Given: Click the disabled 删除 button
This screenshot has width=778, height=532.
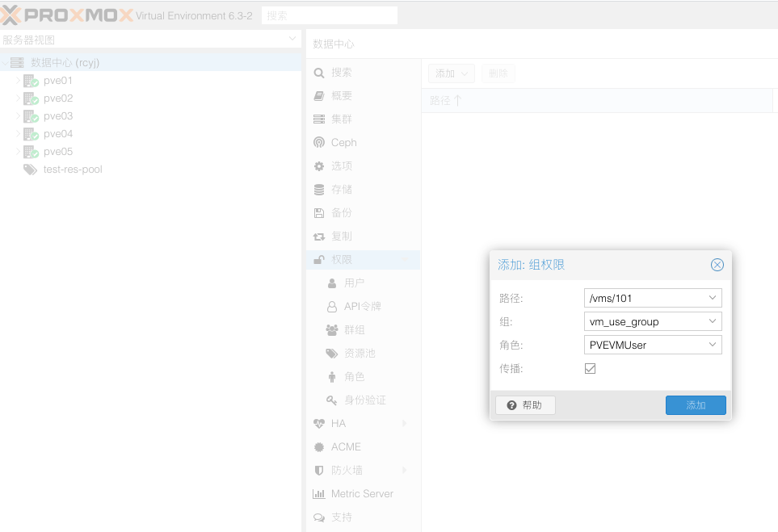Looking at the screenshot, I should pos(498,73).
